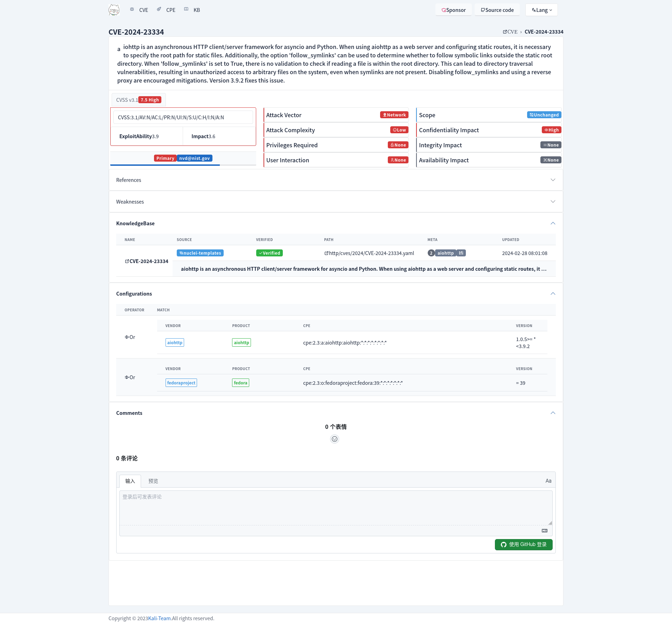Collapse the KnowledgeBase section

pos(336,223)
